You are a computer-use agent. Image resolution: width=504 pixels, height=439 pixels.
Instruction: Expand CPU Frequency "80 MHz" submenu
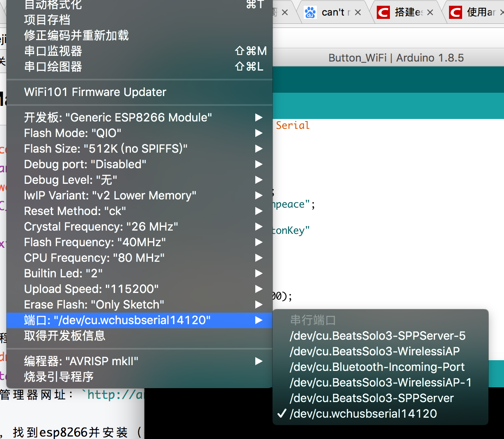point(140,258)
